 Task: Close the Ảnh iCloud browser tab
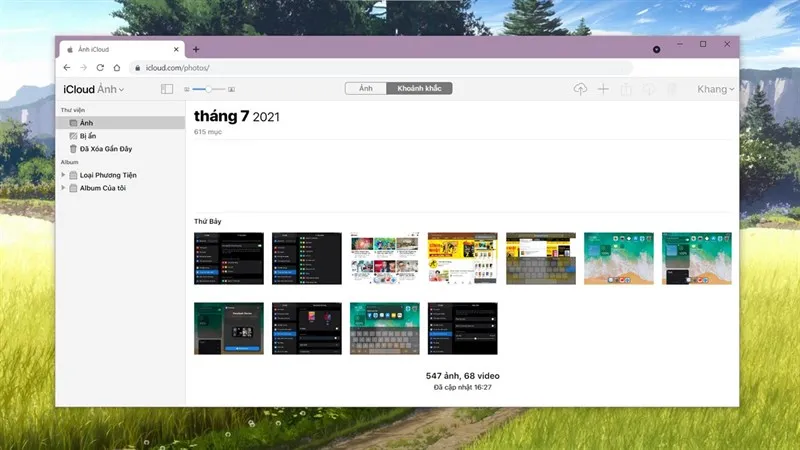coord(176,49)
